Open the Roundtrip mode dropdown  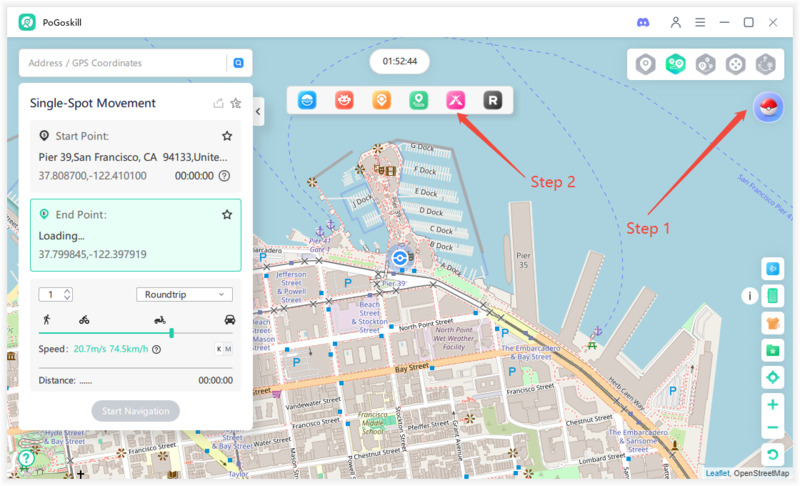coord(184,294)
